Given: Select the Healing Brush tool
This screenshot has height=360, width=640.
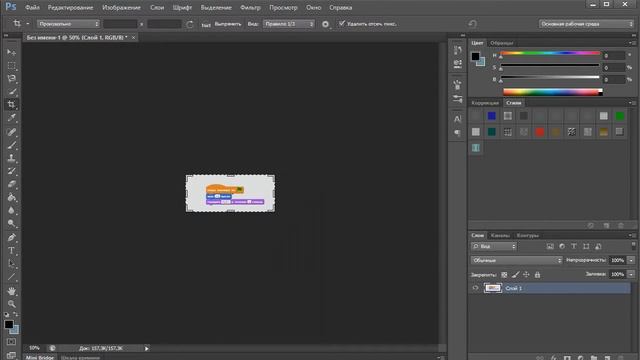Looking at the screenshot, I should click(11, 131).
